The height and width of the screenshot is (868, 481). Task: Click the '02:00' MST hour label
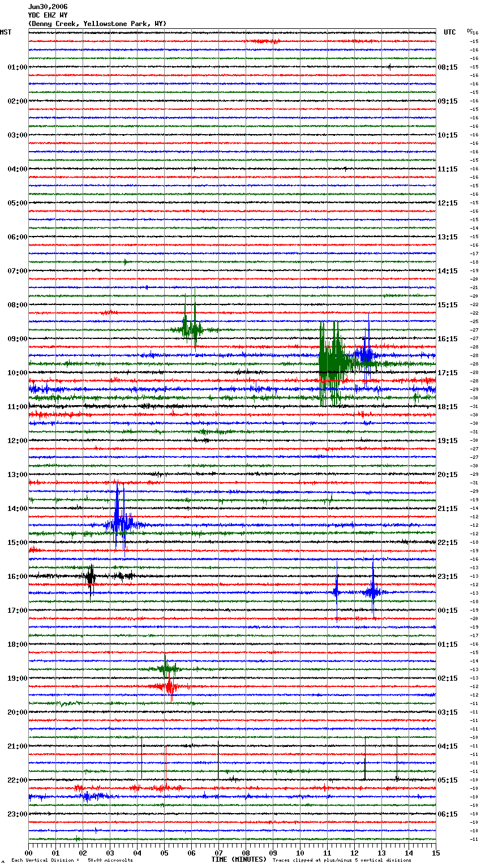17,101
